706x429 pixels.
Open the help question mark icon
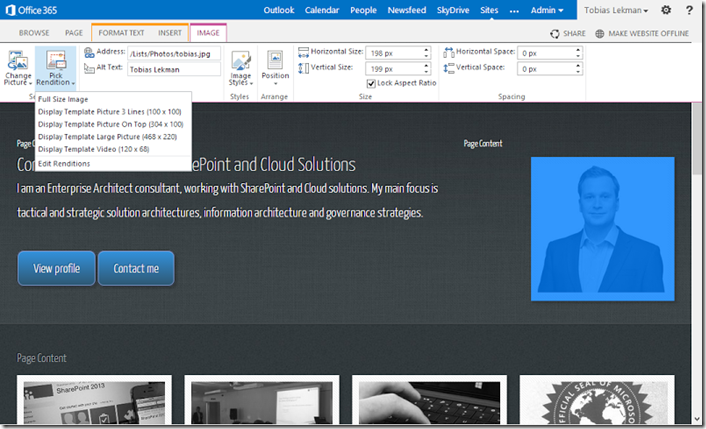(x=689, y=10)
